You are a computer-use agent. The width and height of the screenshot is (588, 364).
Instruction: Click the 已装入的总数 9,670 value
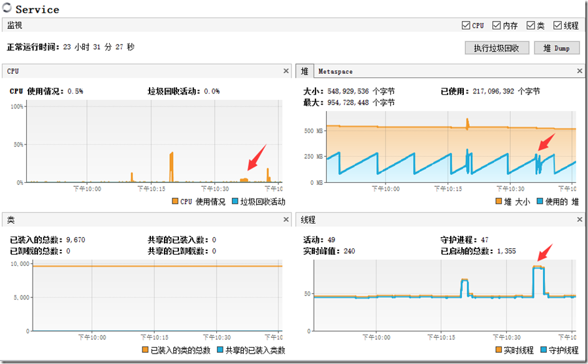(76, 240)
